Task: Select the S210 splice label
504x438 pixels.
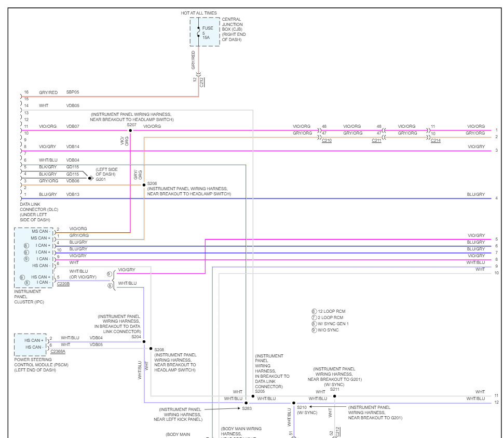Action: [x=302, y=407]
